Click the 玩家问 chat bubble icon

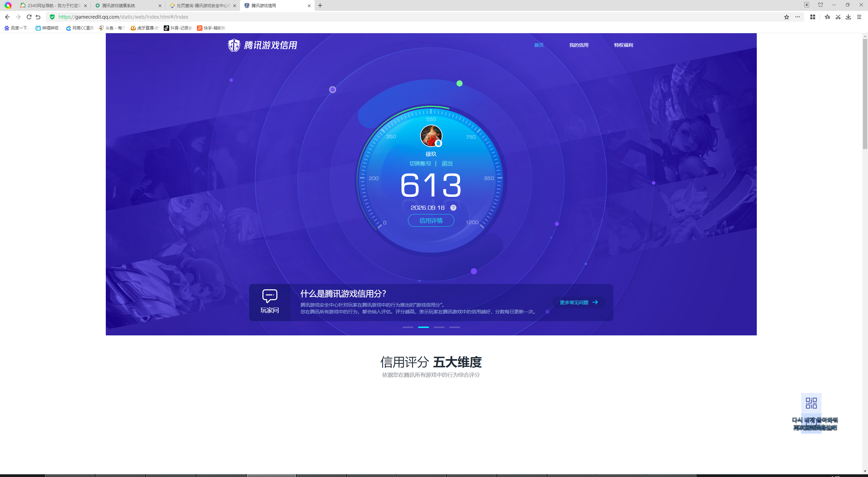(x=270, y=296)
